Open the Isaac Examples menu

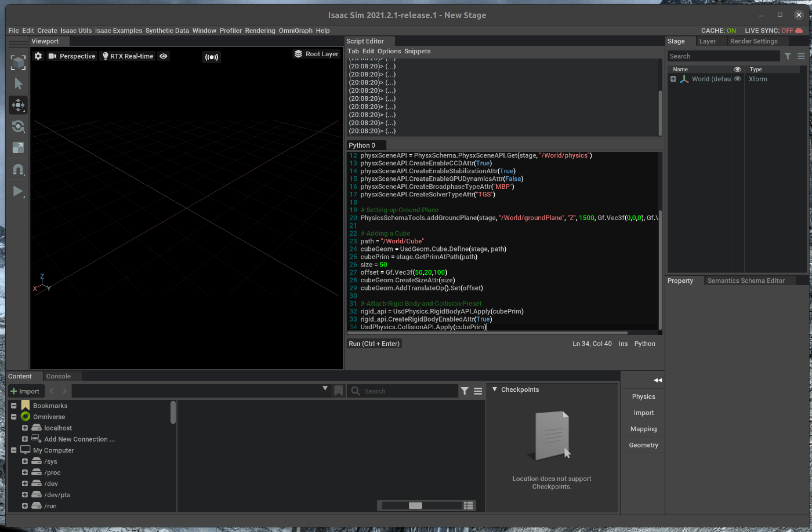pyautogui.click(x=119, y=31)
